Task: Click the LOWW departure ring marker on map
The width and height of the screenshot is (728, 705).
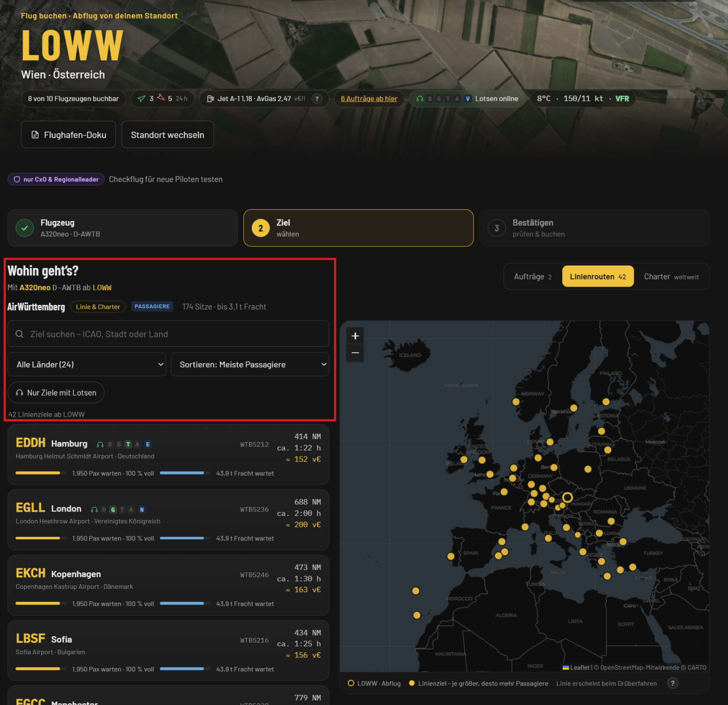Action: 567,497
